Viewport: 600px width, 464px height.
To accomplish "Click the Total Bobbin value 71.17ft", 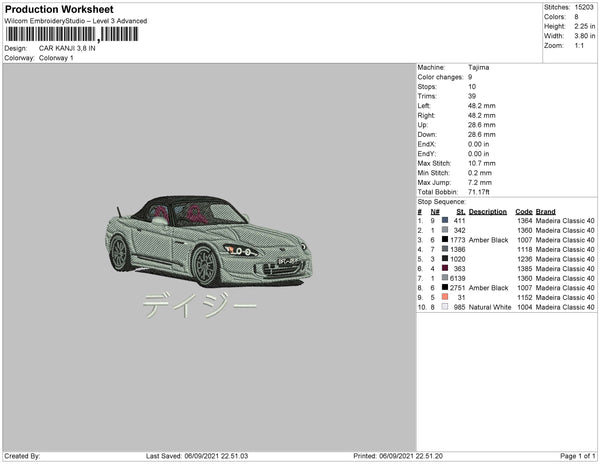I will tap(480, 190).
